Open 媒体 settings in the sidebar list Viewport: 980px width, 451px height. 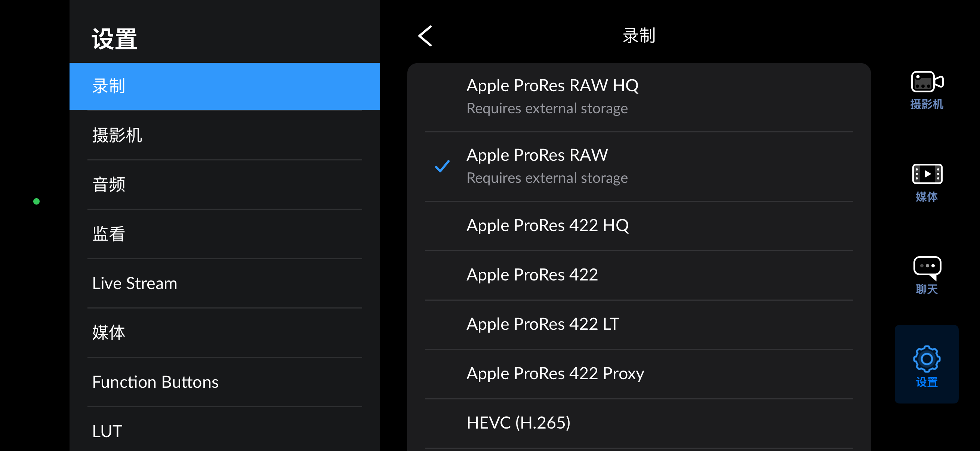click(x=225, y=332)
